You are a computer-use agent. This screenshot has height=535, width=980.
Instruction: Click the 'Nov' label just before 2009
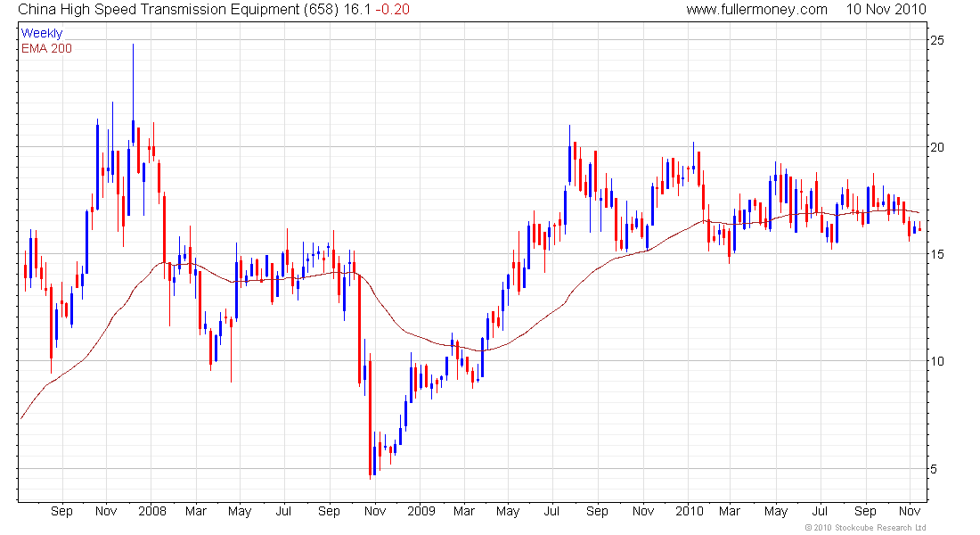[375, 511]
